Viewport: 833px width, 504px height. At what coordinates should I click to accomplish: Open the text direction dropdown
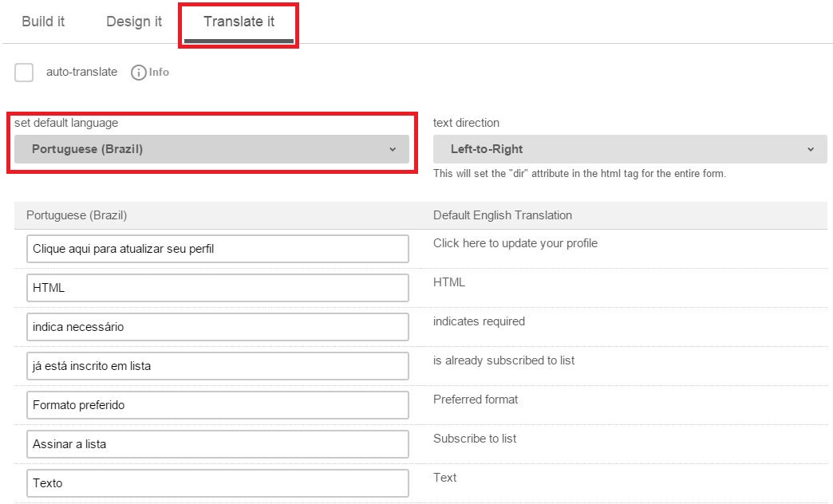(x=630, y=149)
